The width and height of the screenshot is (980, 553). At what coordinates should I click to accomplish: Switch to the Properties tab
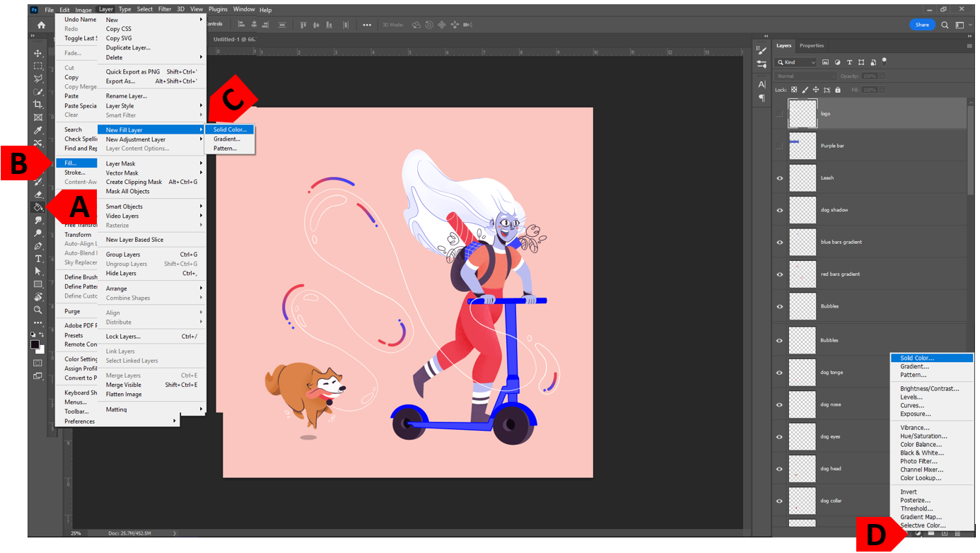pyautogui.click(x=812, y=46)
